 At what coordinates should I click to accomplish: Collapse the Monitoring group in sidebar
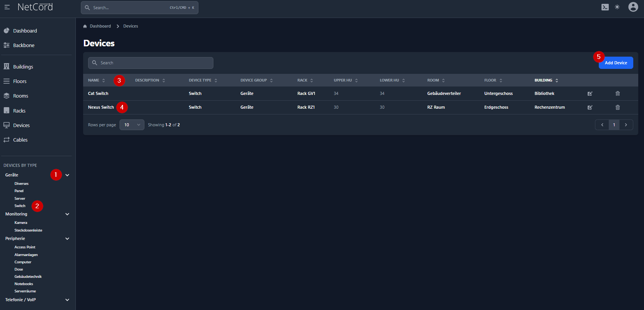click(67, 214)
